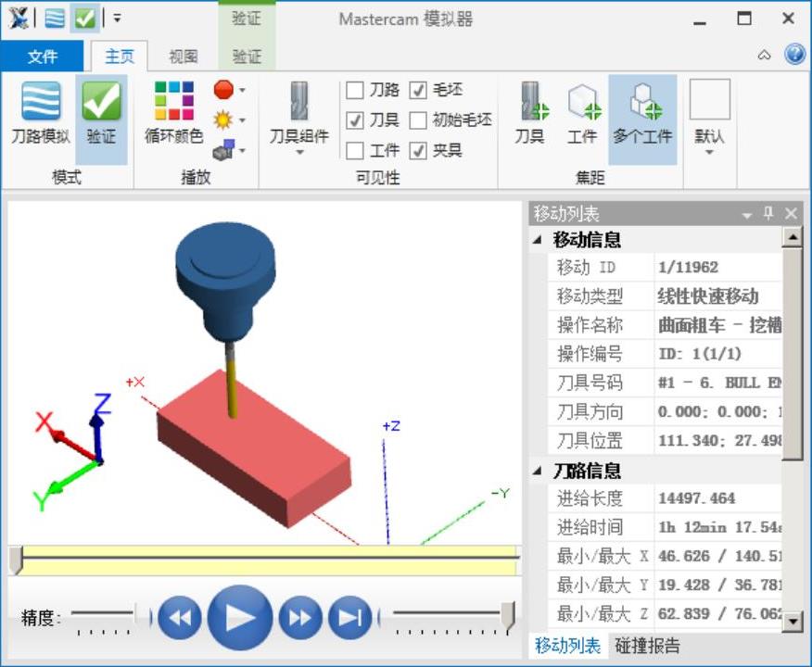
Task: Click the 刀具号码 row label
Action: pos(590,383)
